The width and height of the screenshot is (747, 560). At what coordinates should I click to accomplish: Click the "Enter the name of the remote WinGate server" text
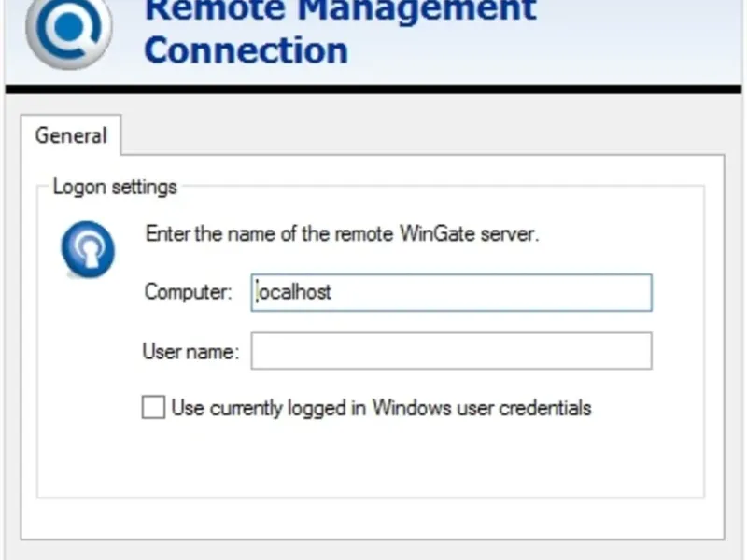(x=342, y=233)
